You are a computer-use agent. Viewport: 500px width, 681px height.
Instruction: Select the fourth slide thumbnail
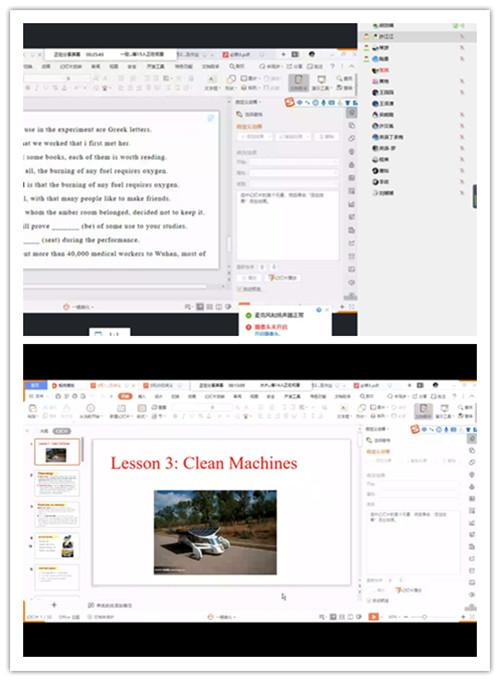click(x=57, y=546)
